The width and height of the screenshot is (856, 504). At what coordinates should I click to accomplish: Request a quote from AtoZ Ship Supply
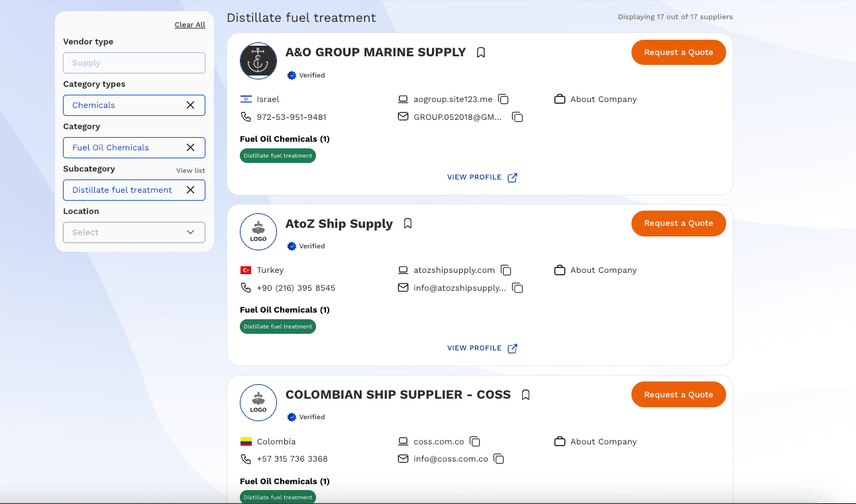(678, 223)
